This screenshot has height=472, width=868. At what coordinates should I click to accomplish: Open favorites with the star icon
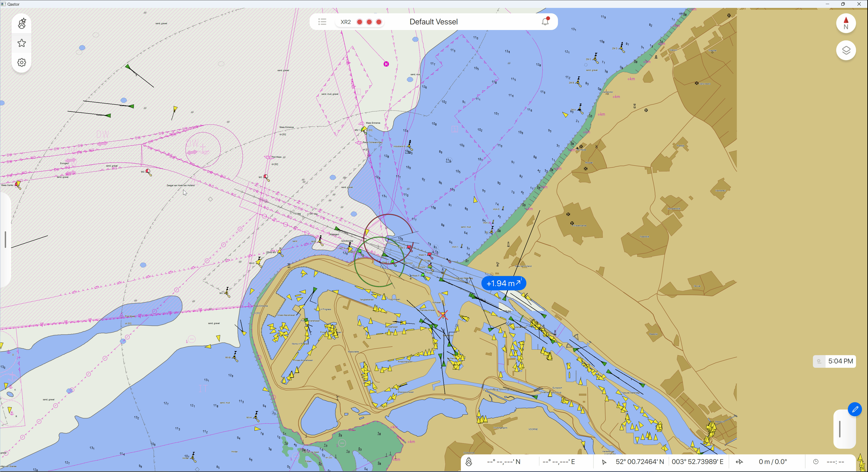point(22,43)
